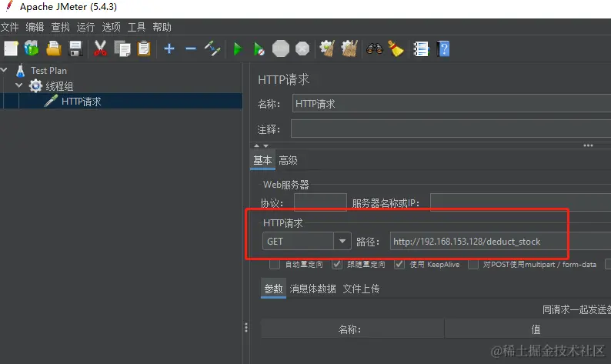Click the Reset search broom icon
611x364 pixels.
pyautogui.click(x=396, y=48)
